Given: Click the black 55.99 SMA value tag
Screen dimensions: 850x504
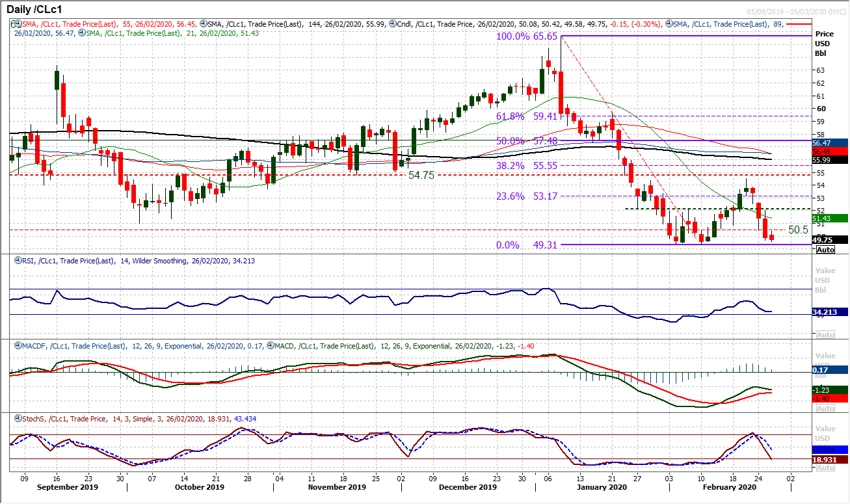Looking at the screenshot, I should (830, 160).
